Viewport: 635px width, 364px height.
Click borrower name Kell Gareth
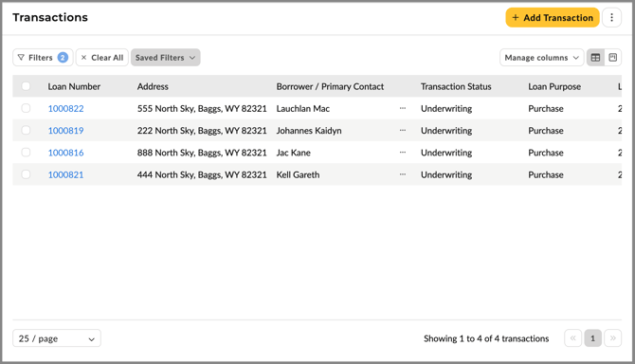298,174
